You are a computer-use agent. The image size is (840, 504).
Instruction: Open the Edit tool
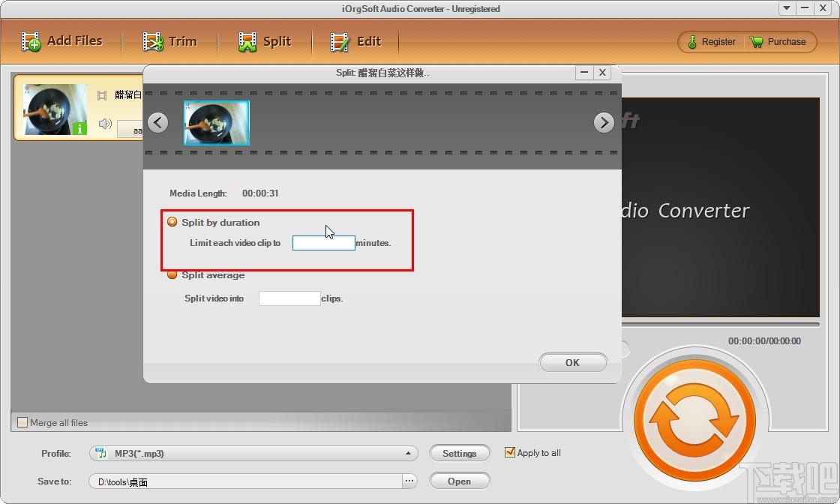click(357, 40)
